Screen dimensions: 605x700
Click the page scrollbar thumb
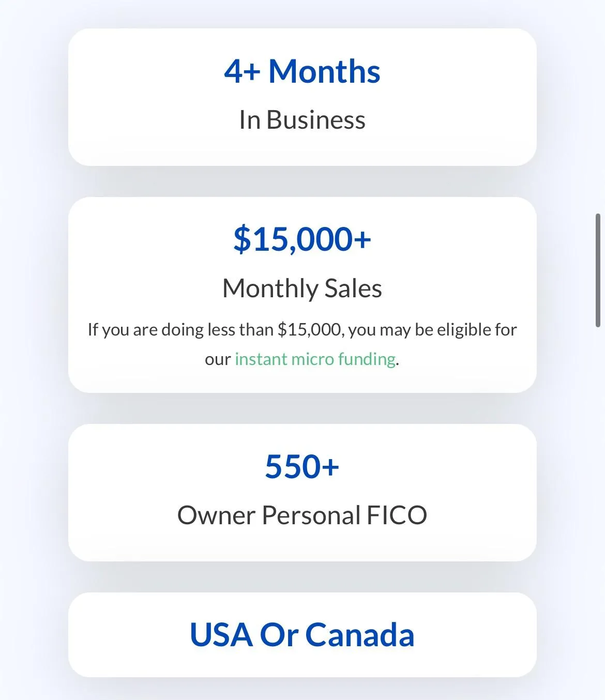[x=598, y=270]
